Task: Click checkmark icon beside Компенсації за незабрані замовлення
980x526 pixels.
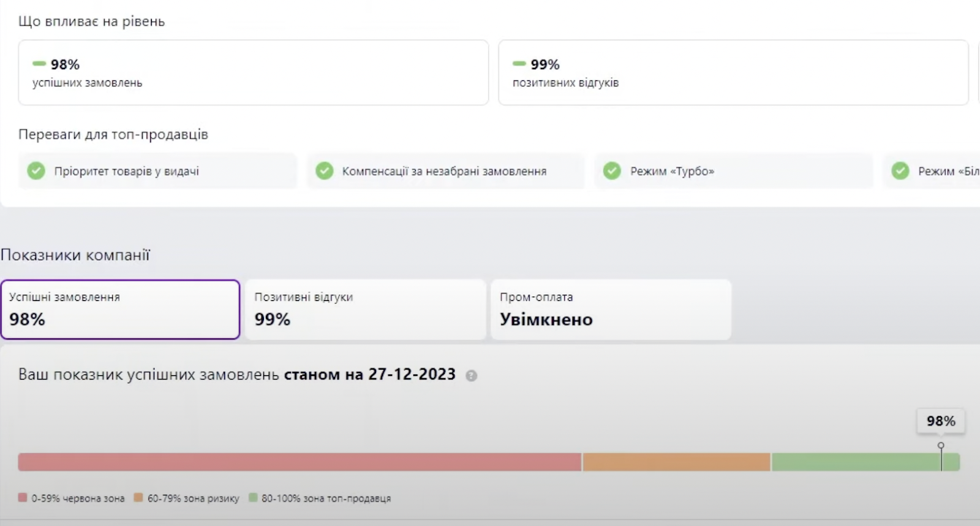Action: pos(324,170)
